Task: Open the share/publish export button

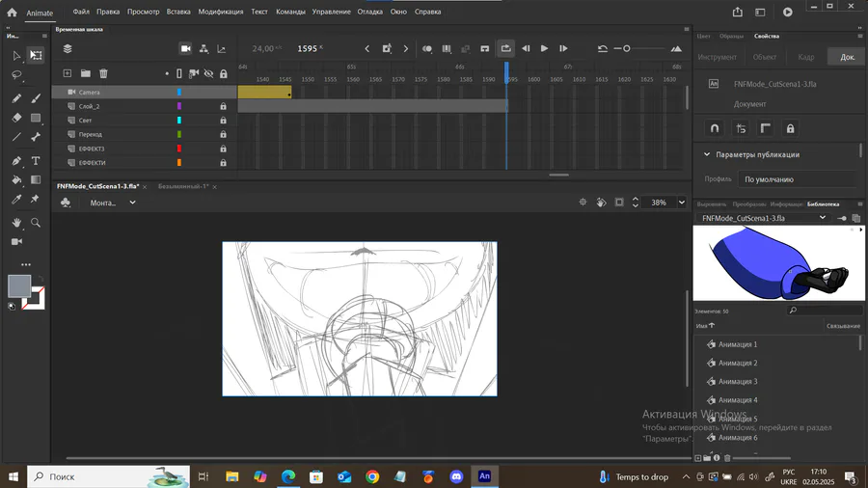Action: (x=738, y=13)
